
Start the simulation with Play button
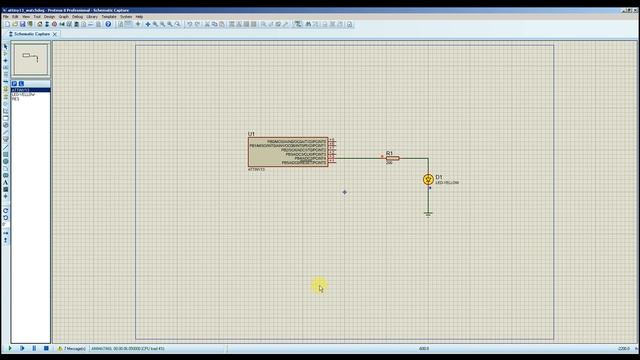[10, 349]
